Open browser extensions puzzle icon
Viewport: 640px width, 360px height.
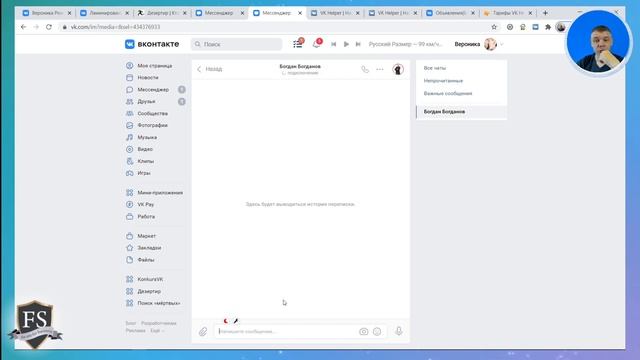(548, 27)
